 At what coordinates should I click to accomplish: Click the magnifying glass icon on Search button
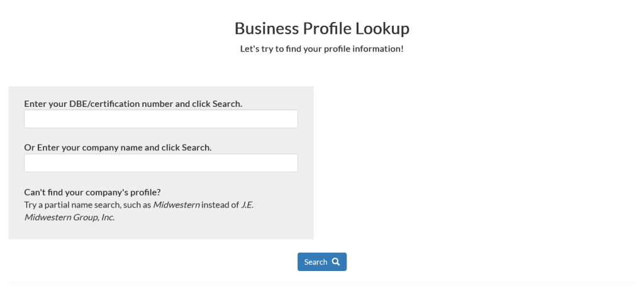[x=336, y=262]
